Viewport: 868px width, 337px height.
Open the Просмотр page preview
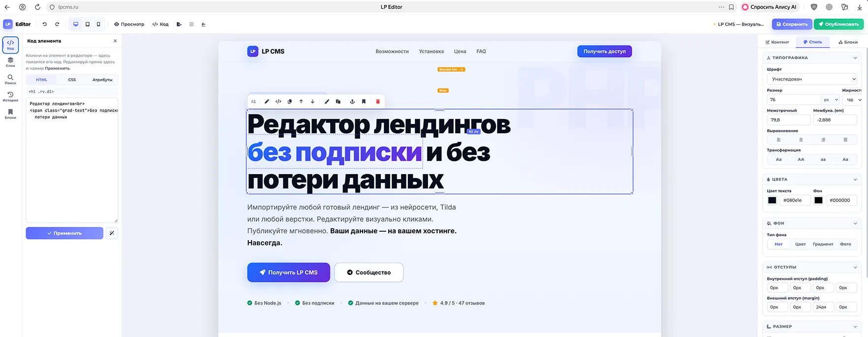coord(129,24)
